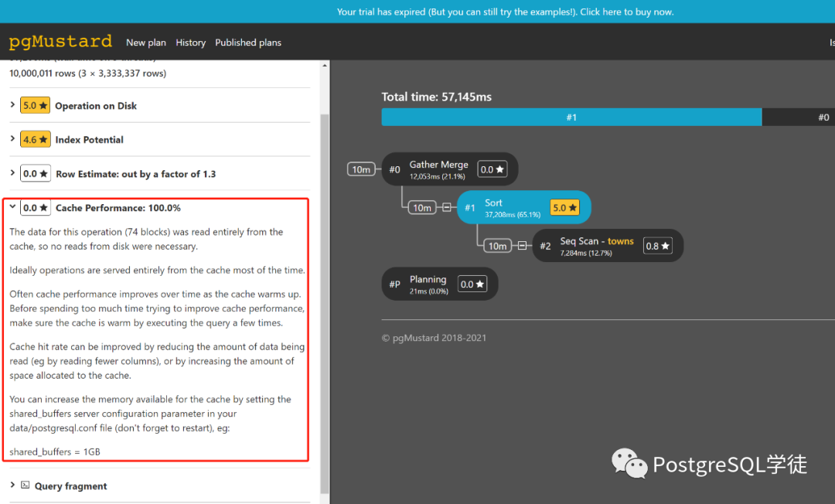Collapse the subtree under the Sort node
This screenshot has height=504, width=835.
[447, 207]
